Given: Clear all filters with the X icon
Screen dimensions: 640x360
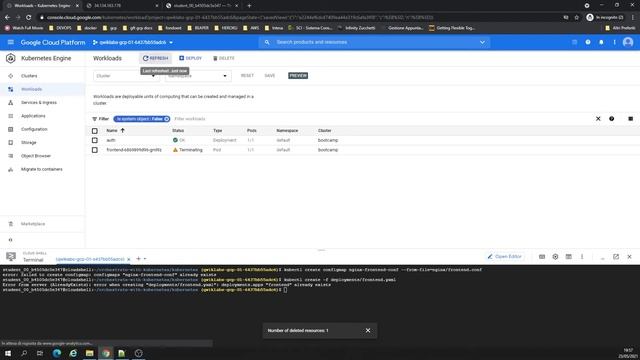Looking at the screenshot, I should pos(598,119).
